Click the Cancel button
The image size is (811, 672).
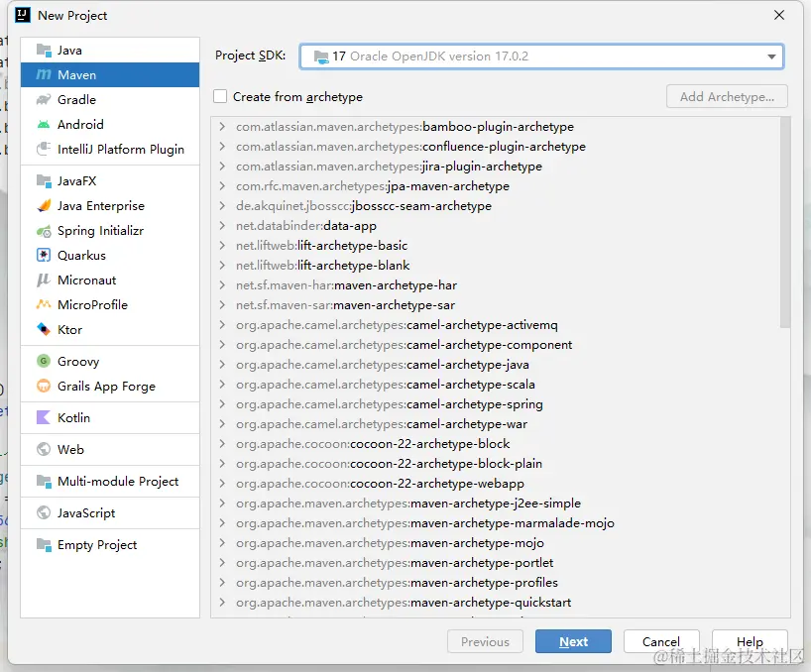[661, 641]
